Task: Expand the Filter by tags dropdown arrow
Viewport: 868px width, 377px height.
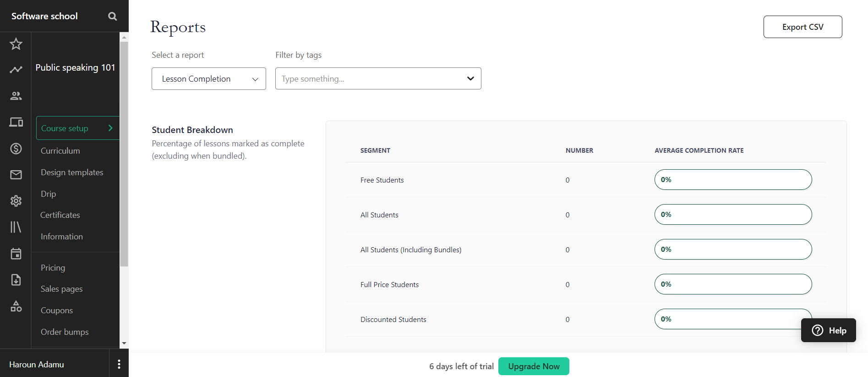Action: click(470, 78)
